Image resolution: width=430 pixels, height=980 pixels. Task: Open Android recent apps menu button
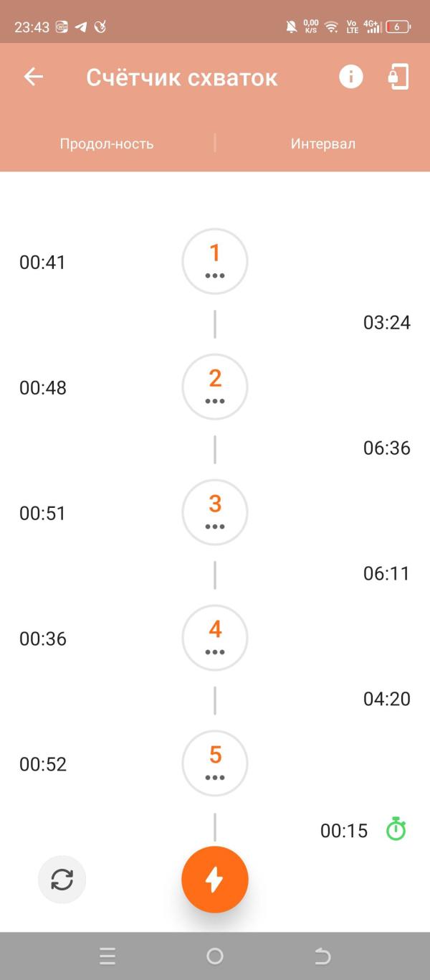107,956
